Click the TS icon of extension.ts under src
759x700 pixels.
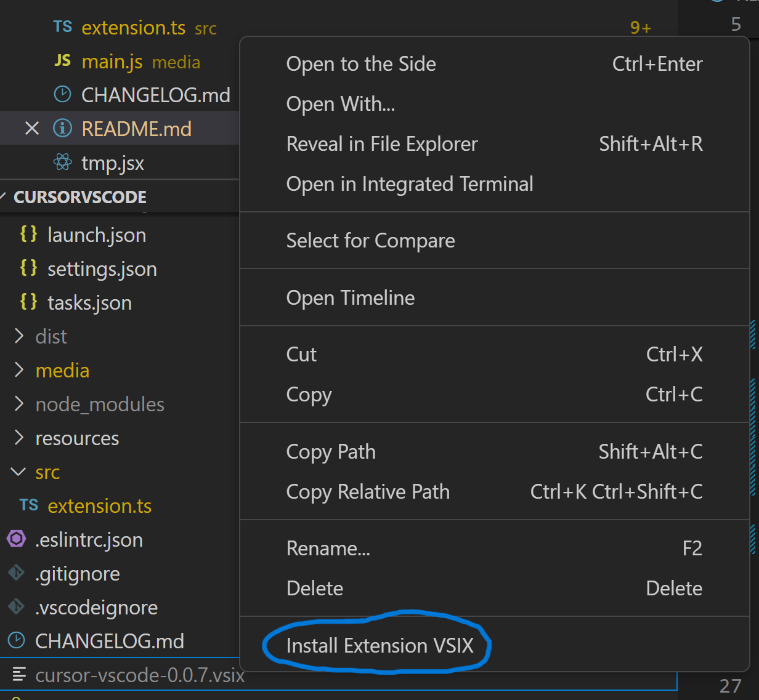(x=29, y=505)
